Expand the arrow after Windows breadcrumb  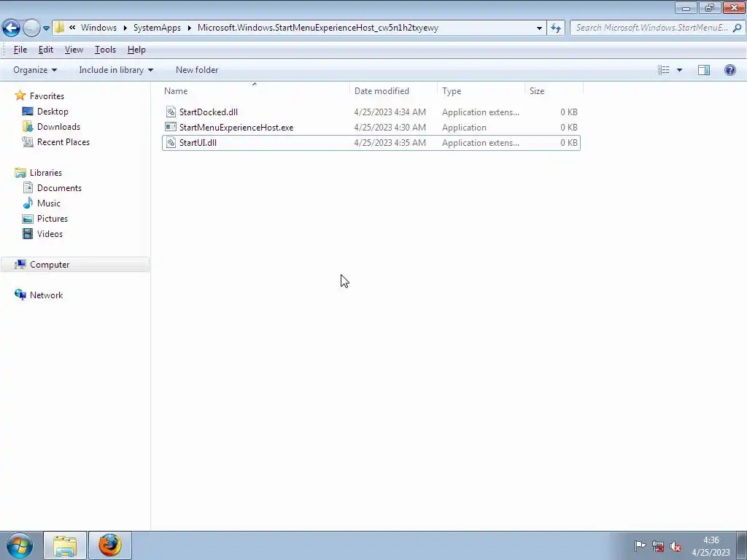point(125,28)
